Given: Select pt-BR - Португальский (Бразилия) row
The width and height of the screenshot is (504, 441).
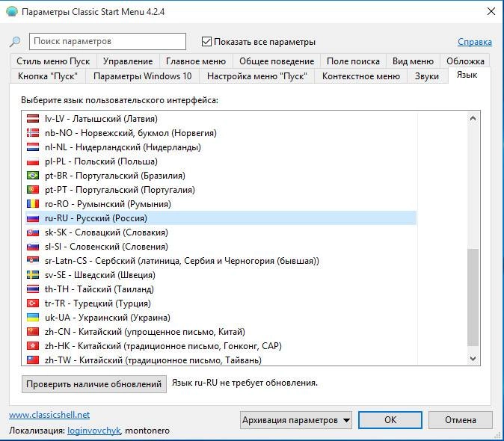Looking at the screenshot, I should point(221,176).
